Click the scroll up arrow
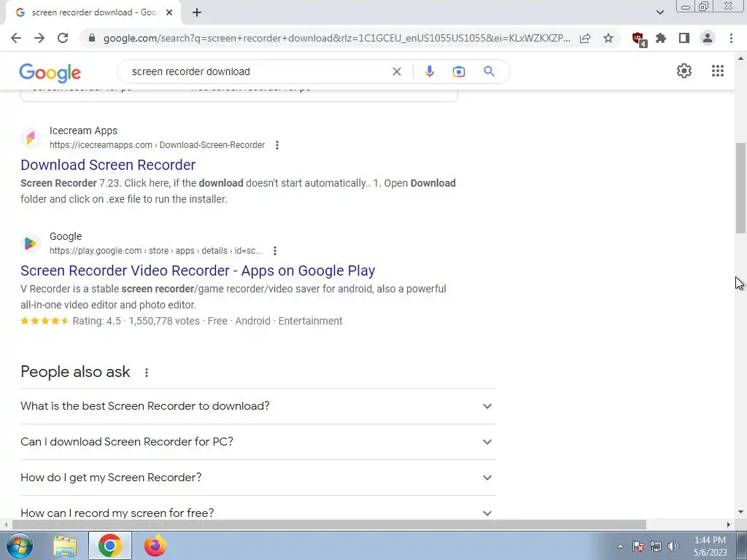Screen dimensions: 747x560 pos(740,58)
